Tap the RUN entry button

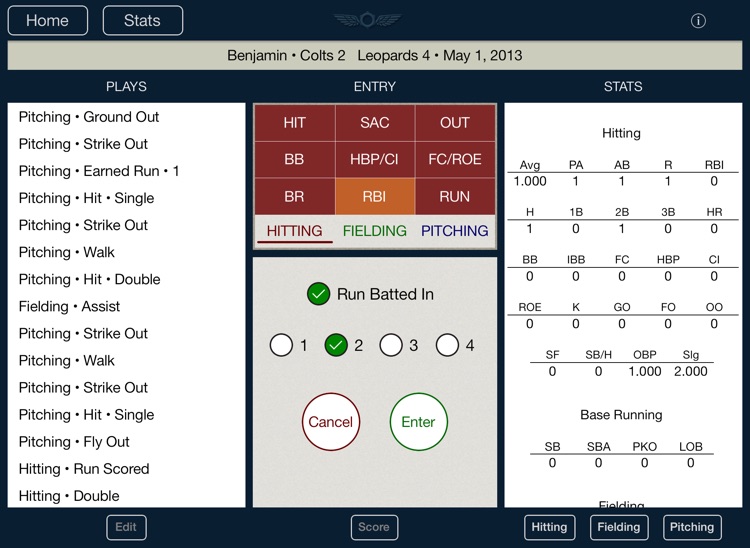click(455, 197)
